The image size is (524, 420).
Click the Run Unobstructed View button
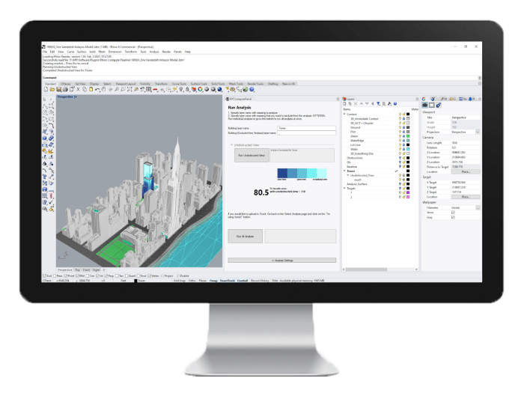tap(251, 155)
